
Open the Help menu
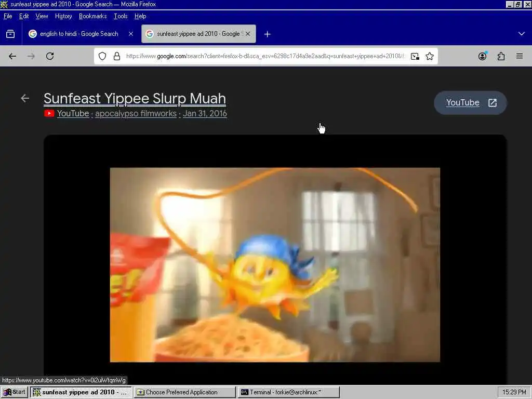point(140,16)
